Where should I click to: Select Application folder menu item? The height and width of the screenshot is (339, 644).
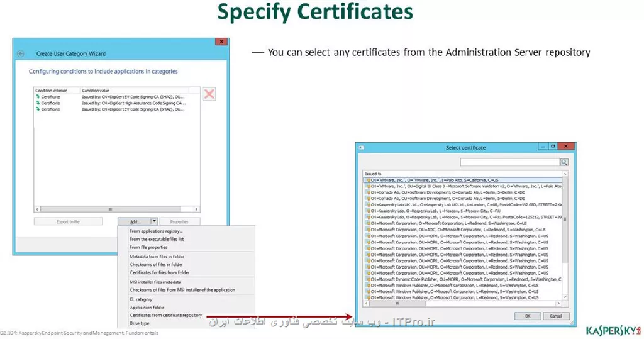[x=147, y=308]
